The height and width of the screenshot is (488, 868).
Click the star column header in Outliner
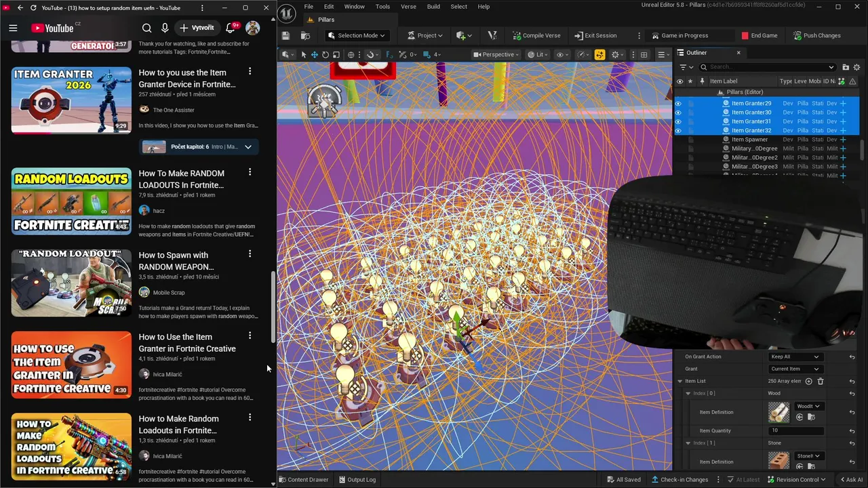click(690, 81)
